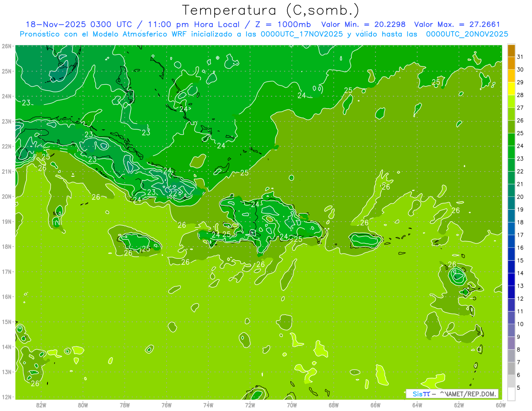
Task: Pick the orange swatch between 30 and 31
Action: [512, 63]
